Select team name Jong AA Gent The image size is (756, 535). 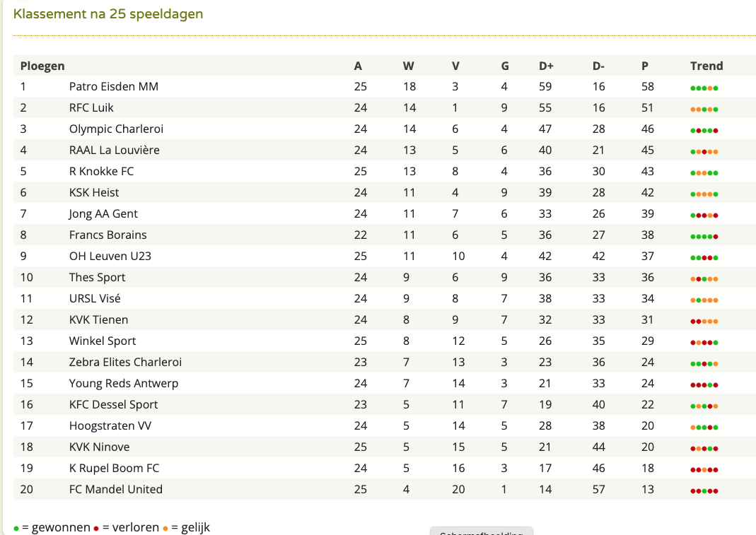103,213
